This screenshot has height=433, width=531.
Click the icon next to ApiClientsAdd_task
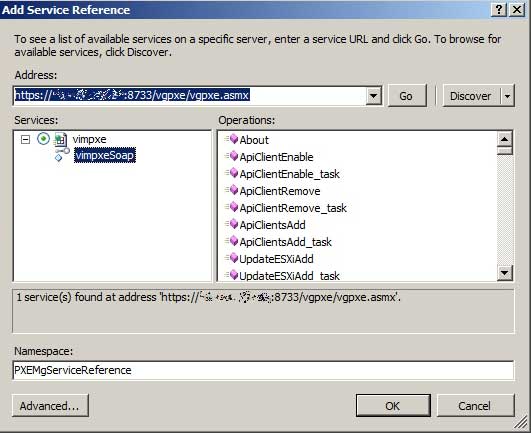click(x=232, y=241)
